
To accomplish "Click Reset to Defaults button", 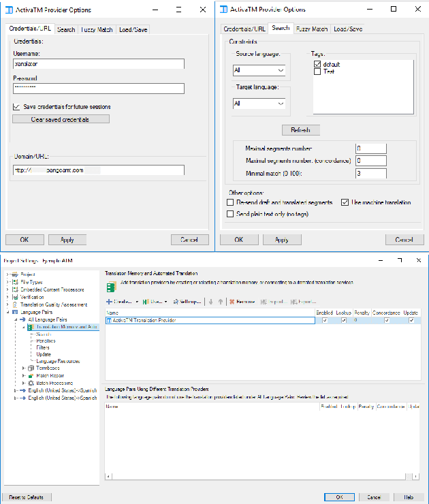I will click(x=27, y=497).
